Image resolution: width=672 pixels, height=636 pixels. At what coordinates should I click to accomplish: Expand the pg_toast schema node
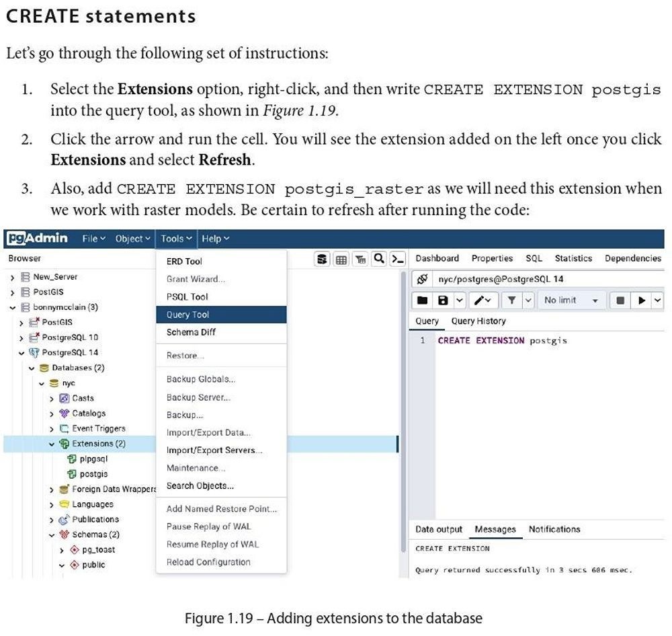pos(62,550)
